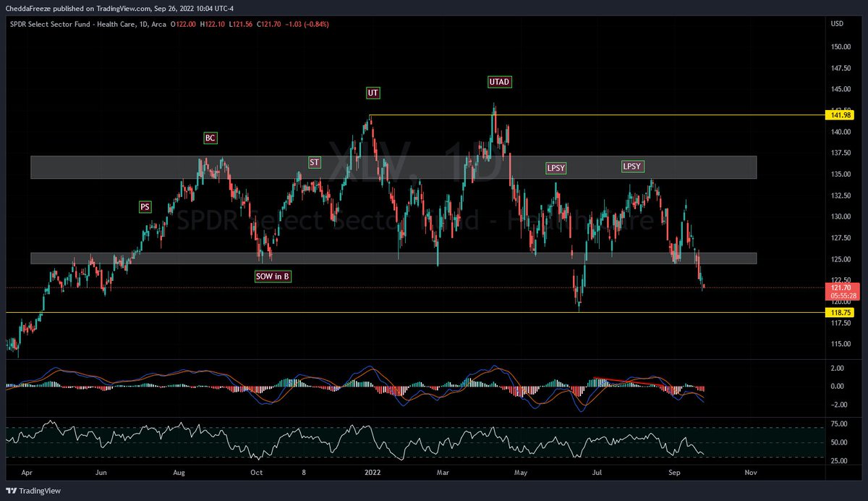Click the RSI pane 50.00 scale label
This screenshot has width=868, height=501.
pos(839,442)
